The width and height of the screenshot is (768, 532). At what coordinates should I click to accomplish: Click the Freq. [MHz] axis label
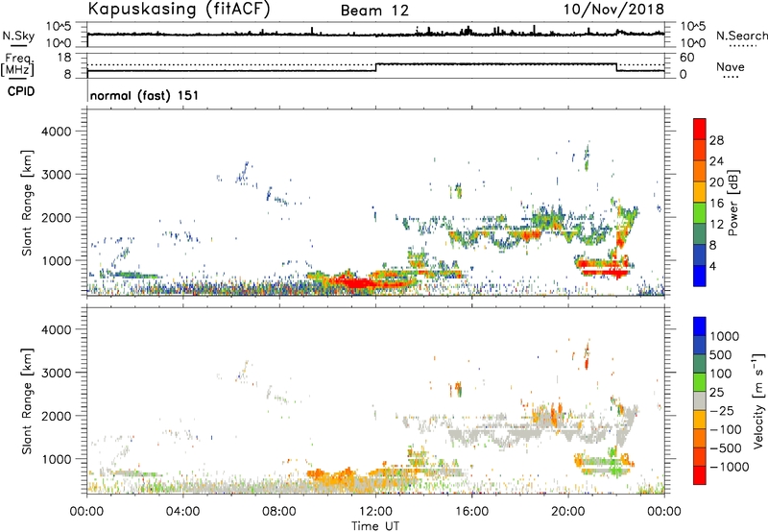(x=18, y=64)
